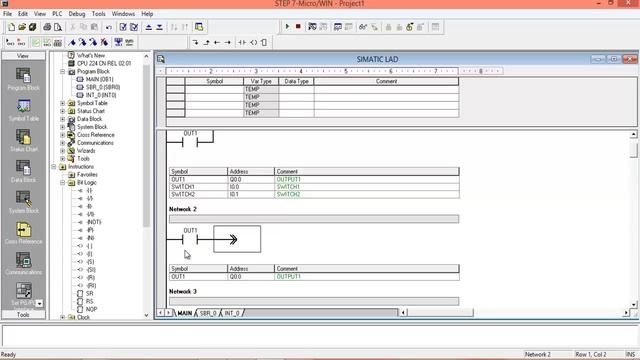The image size is (640, 360).
Task: Insert a coil from the toolbar
Action: (253, 42)
